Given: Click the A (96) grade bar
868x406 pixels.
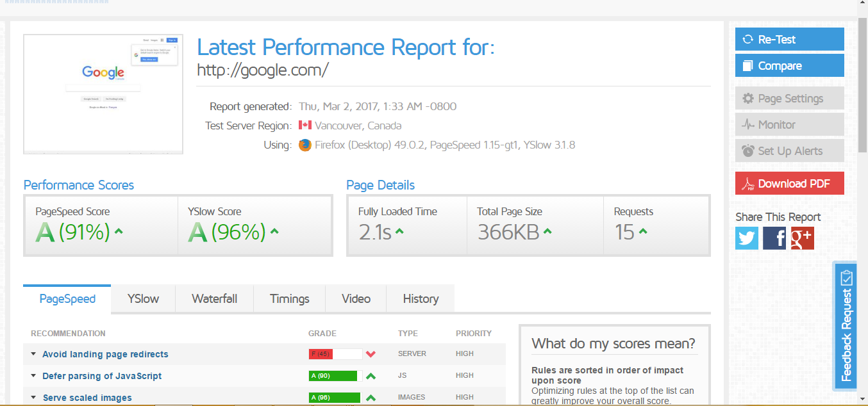Looking at the screenshot, I should tap(335, 398).
